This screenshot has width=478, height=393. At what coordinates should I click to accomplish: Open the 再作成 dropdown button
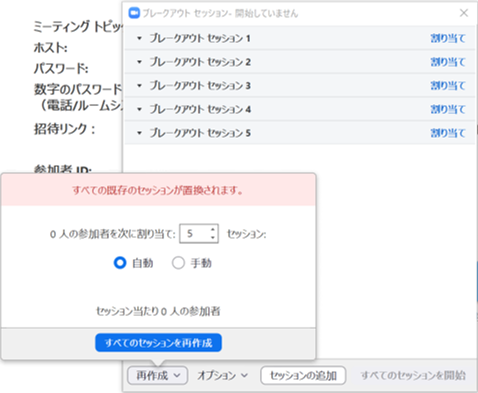(x=158, y=376)
